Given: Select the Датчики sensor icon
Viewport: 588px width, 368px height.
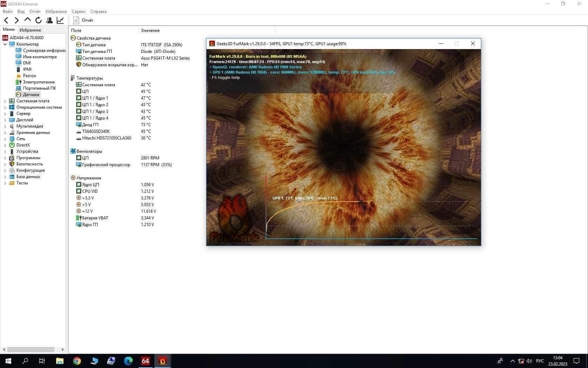Looking at the screenshot, I should tap(19, 95).
